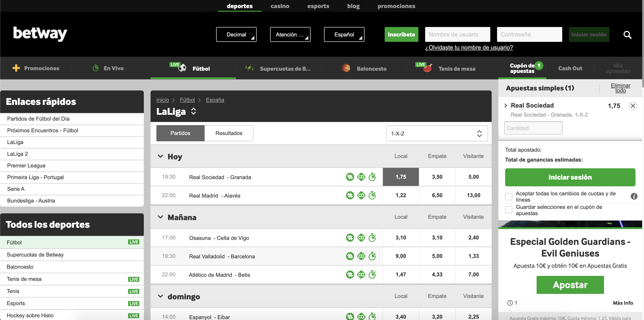The image size is (644, 320).
Task: Click the hashtag bet-builder icon for Real Madrid - Alavés
Action: click(350, 195)
